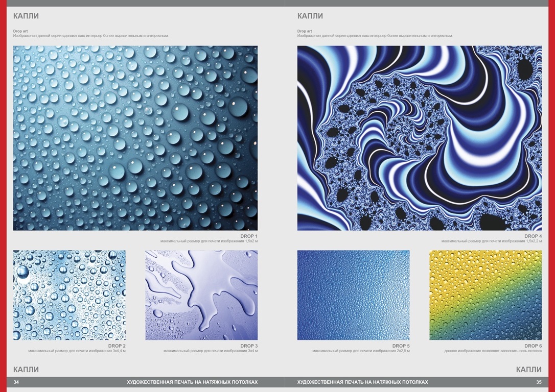Click the КАПЛИ heading atop left page

(x=26, y=16)
